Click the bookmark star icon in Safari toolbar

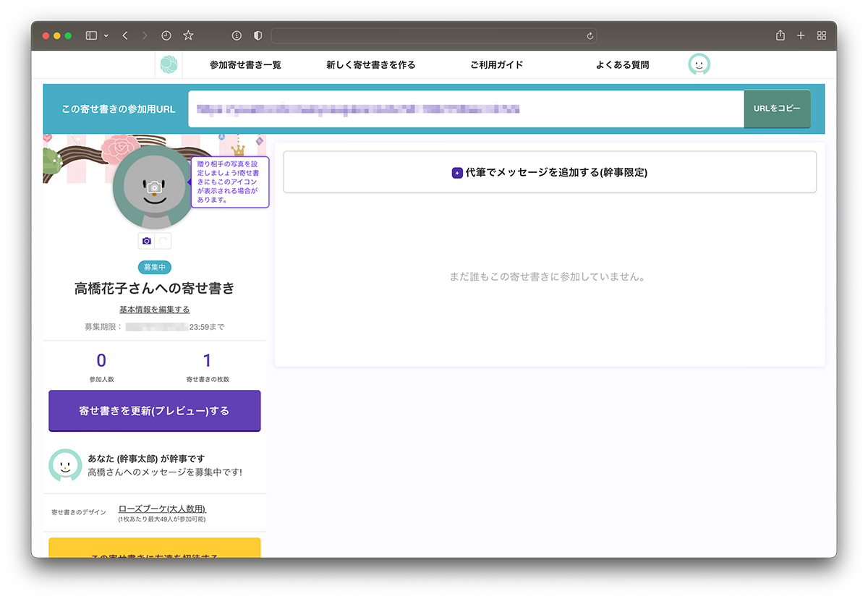coord(188,35)
